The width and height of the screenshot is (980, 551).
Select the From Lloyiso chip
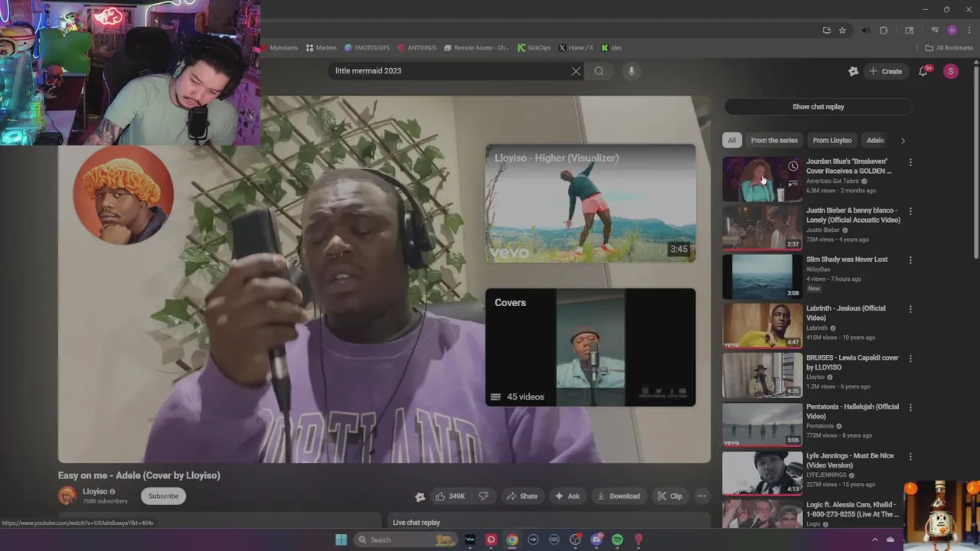pos(832,140)
